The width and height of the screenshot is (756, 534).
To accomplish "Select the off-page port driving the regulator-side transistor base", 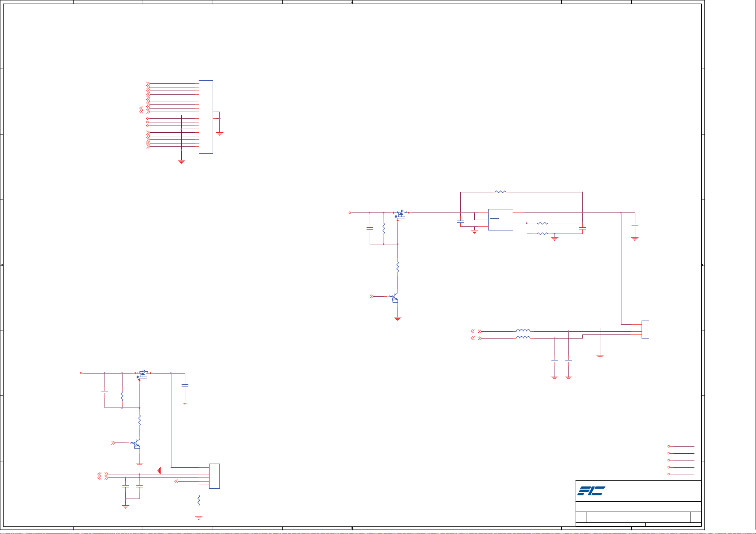I will click(x=371, y=296).
